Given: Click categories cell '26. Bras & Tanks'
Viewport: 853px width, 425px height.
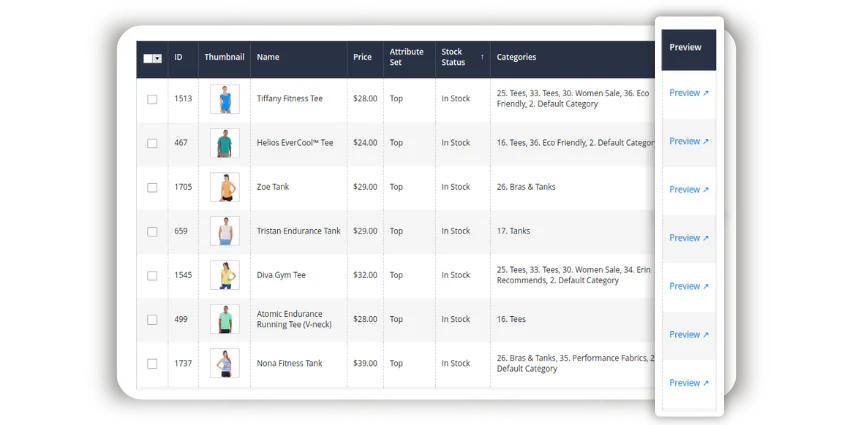Looking at the screenshot, I should (x=526, y=187).
